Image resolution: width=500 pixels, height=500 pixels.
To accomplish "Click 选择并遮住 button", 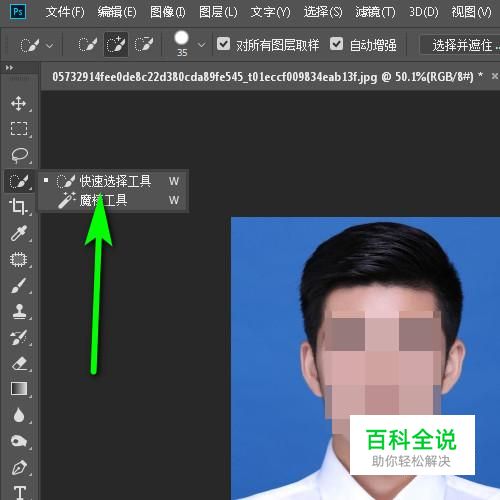I will 461,45.
